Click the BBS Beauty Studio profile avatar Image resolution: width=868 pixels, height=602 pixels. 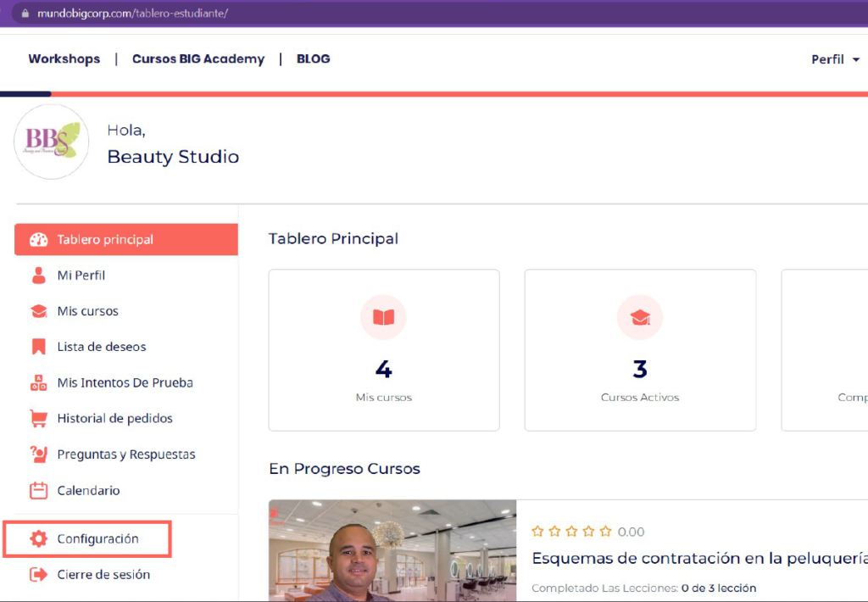[x=52, y=142]
